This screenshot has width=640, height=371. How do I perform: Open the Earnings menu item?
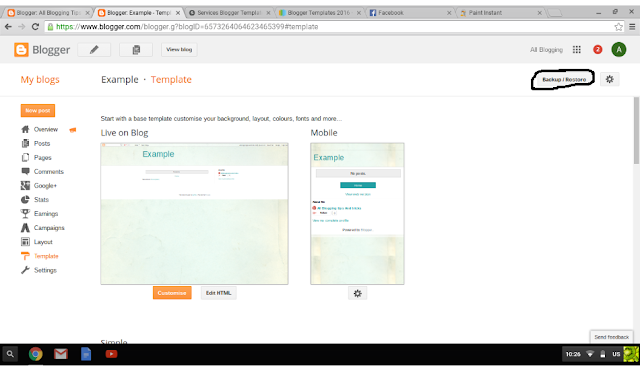46,213
